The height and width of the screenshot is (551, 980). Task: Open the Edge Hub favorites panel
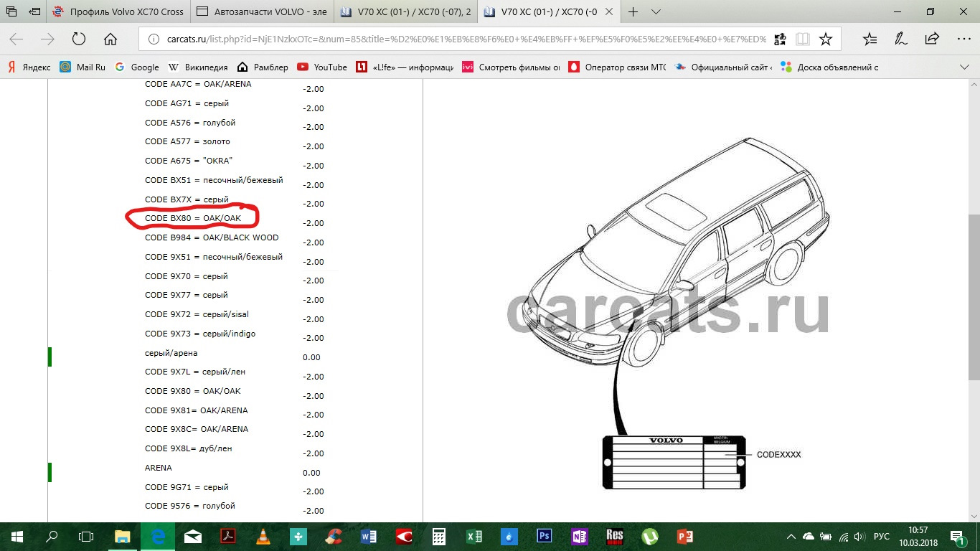coord(870,39)
